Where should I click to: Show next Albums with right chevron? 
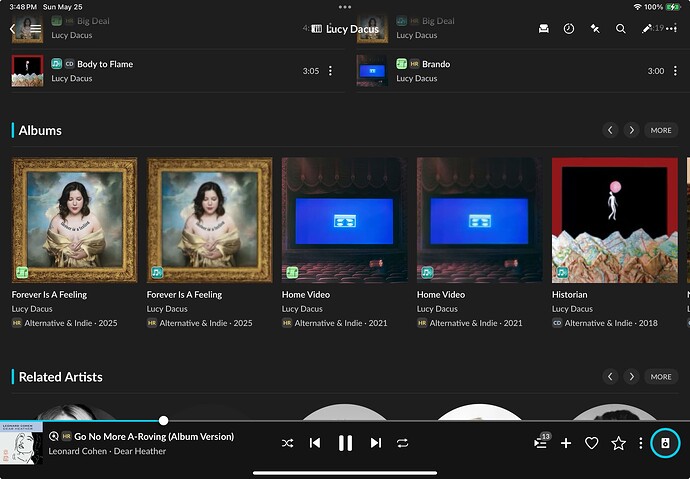pos(631,130)
